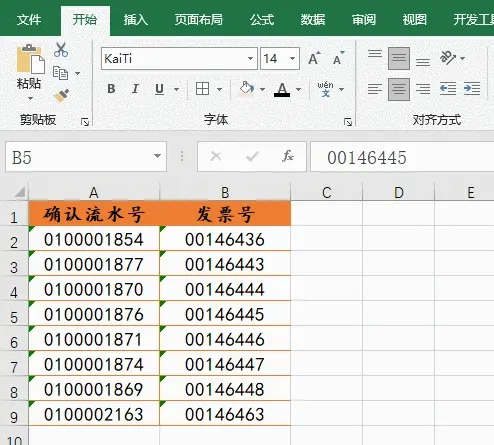
Task: Toggle Bold formatting
Action: pyautogui.click(x=111, y=89)
